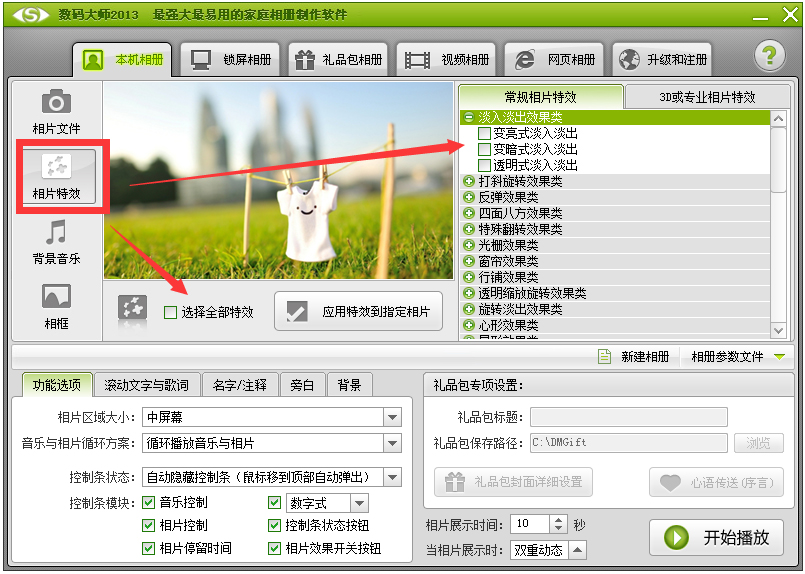Click the 新建相册 document icon

pos(605,356)
